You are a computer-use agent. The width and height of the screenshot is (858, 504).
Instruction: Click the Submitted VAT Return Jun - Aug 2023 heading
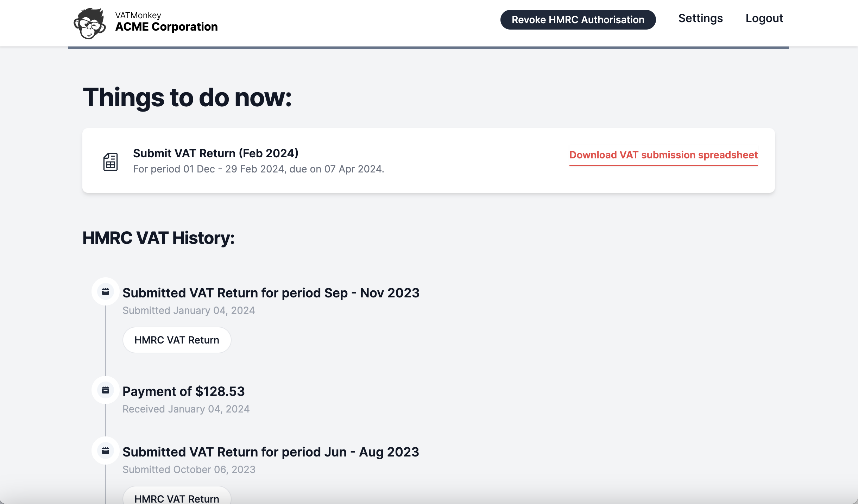coord(271,452)
